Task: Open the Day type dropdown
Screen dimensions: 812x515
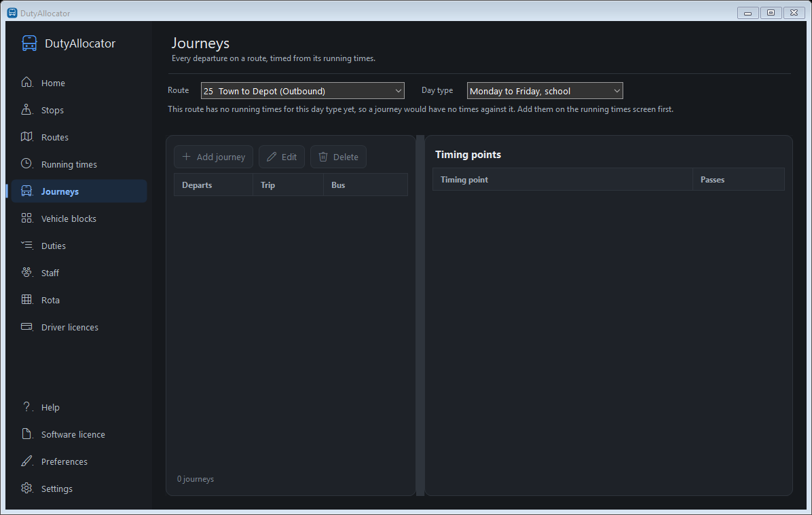Action: [545, 90]
